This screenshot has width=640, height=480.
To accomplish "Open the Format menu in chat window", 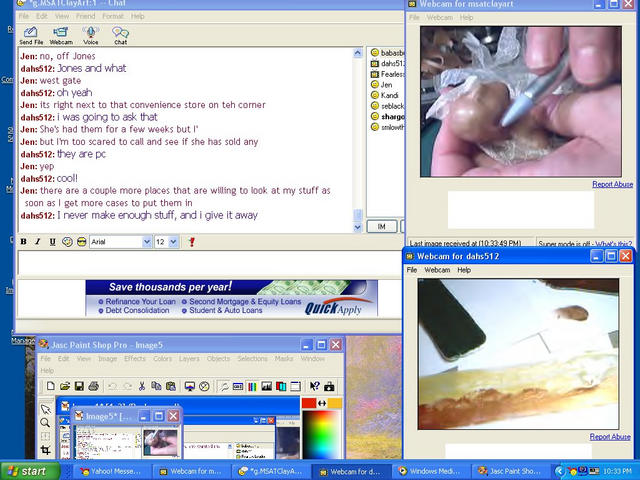I will pyautogui.click(x=113, y=16).
